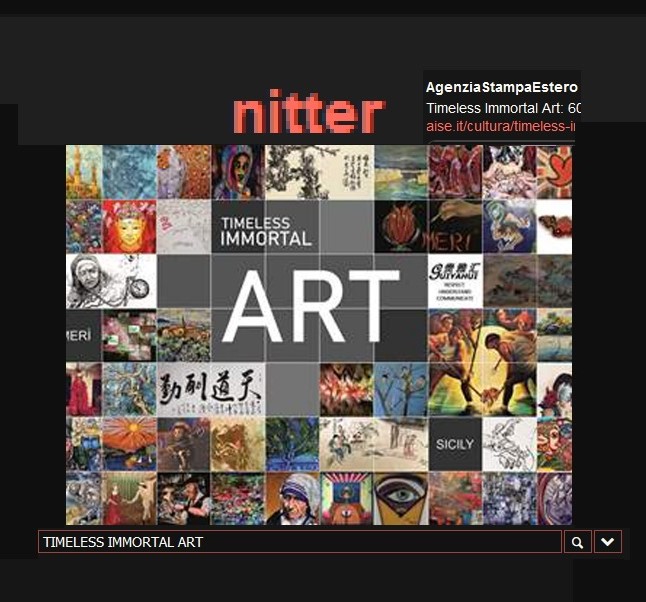The width and height of the screenshot is (646, 602).
Task: Click the orange sunburst painting tile
Action: [129, 443]
